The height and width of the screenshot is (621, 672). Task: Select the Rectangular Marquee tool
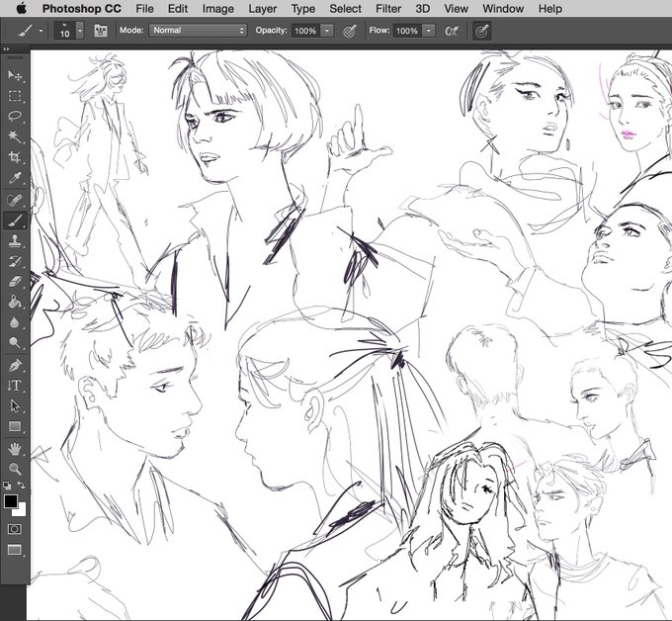pos(15,96)
